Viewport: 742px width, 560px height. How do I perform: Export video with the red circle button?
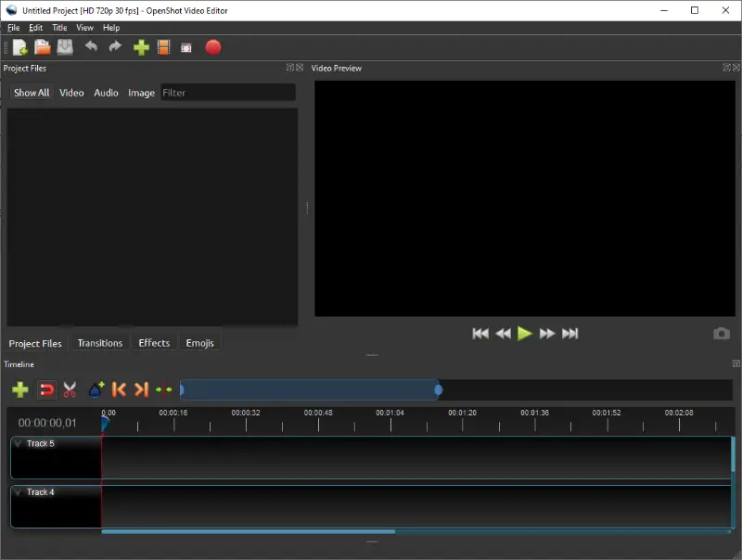tap(213, 47)
